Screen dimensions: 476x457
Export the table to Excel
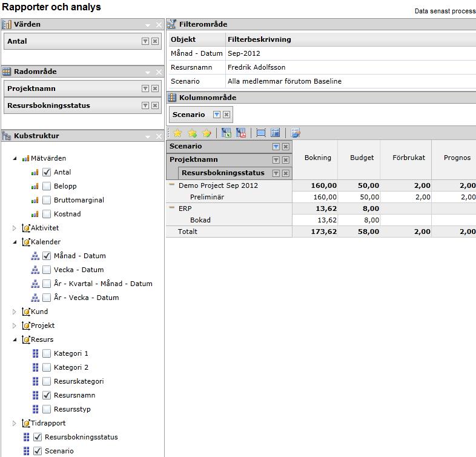(x=226, y=133)
